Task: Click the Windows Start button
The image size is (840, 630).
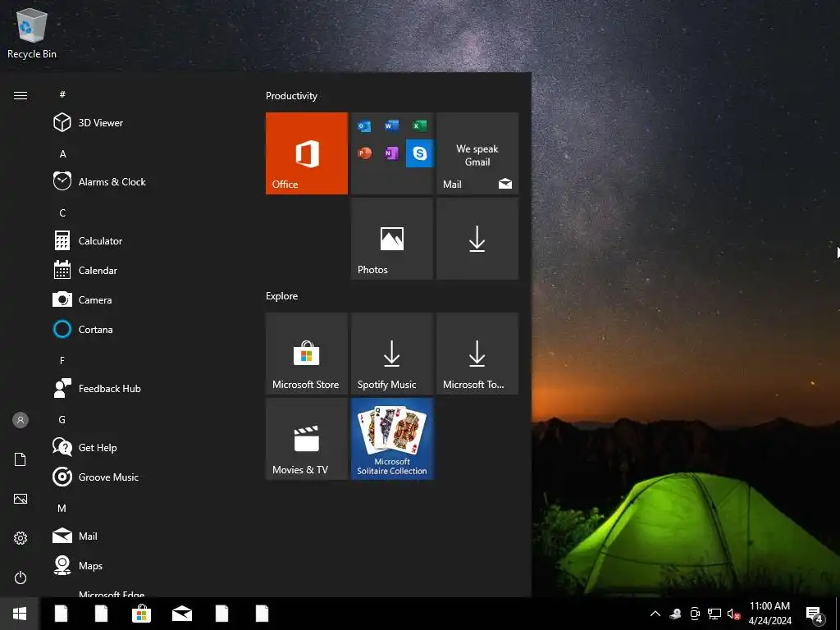Action: (20, 614)
